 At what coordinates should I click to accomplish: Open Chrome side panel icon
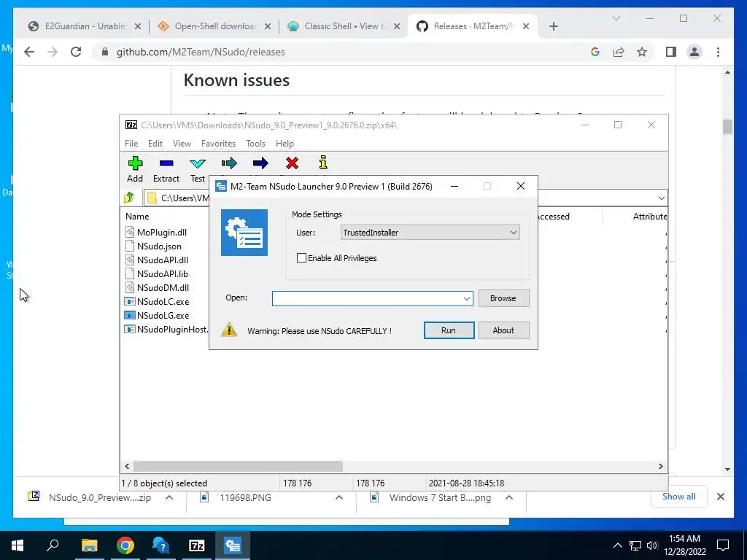pyautogui.click(x=671, y=52)
